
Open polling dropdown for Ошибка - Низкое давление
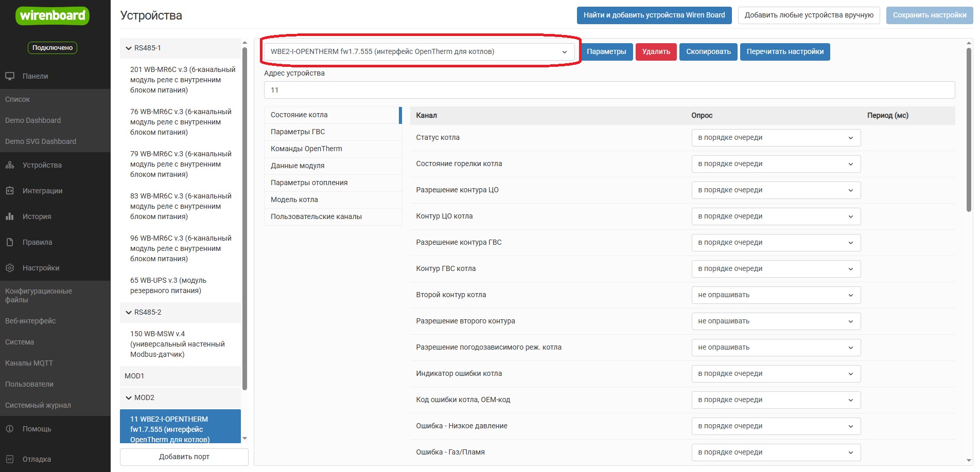776,426
